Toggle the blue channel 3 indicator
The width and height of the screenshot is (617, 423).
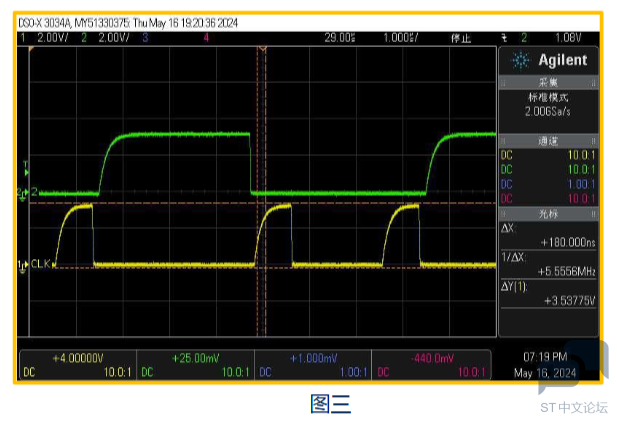pos(145,36)
